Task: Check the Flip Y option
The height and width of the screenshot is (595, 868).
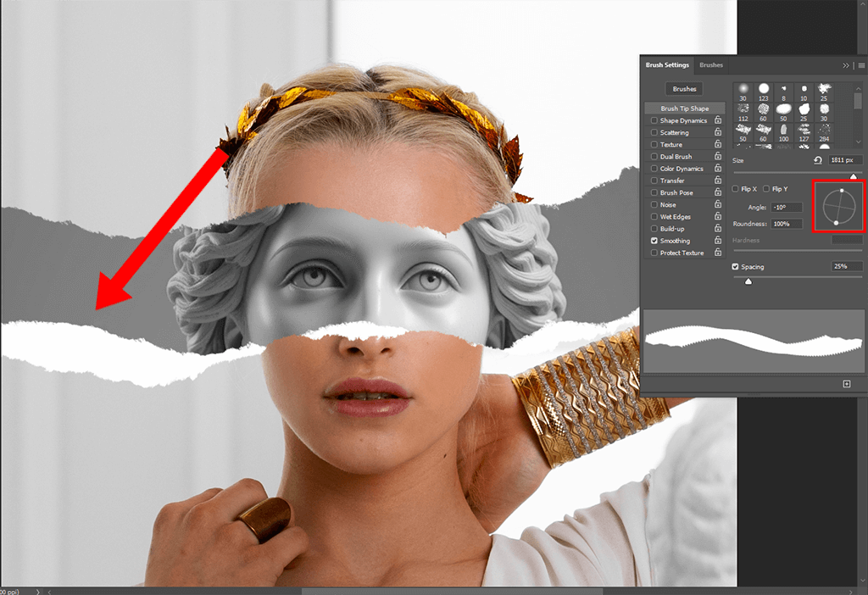Action: [x=766, y=189]
